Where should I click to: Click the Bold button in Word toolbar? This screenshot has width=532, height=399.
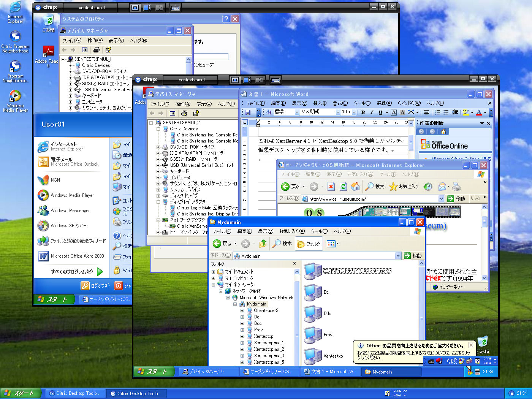[363, 112]
